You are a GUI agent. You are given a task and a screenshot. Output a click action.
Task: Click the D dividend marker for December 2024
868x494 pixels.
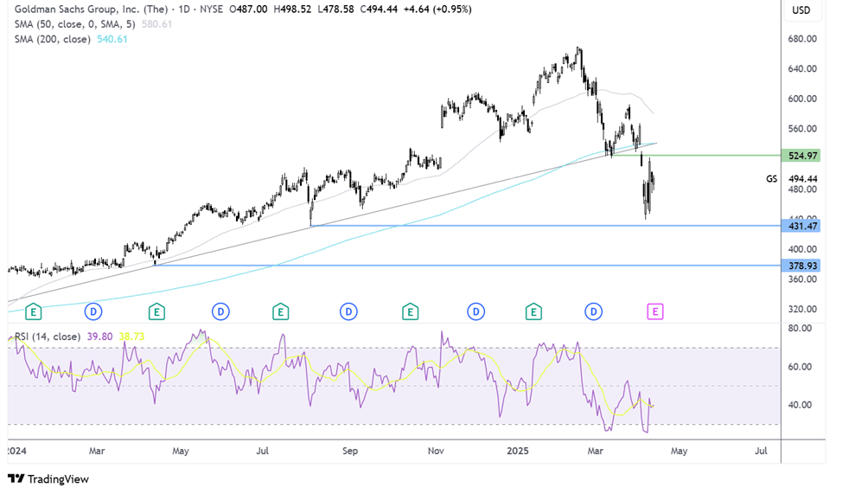pos(475,311)
